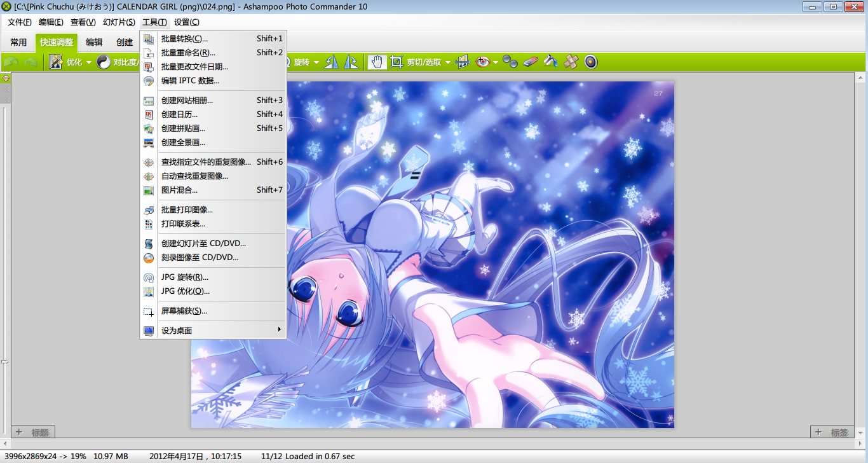Screen dimensions: 868x463
Task: Select the hand pan tool
Action: (377, 62)
